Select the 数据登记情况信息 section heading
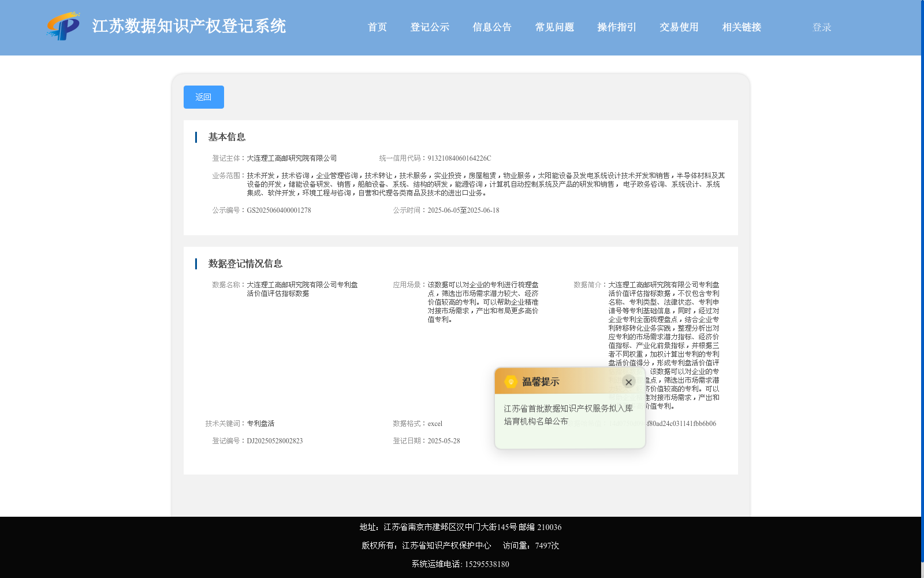The image size is (924, 578). (245, 264)
